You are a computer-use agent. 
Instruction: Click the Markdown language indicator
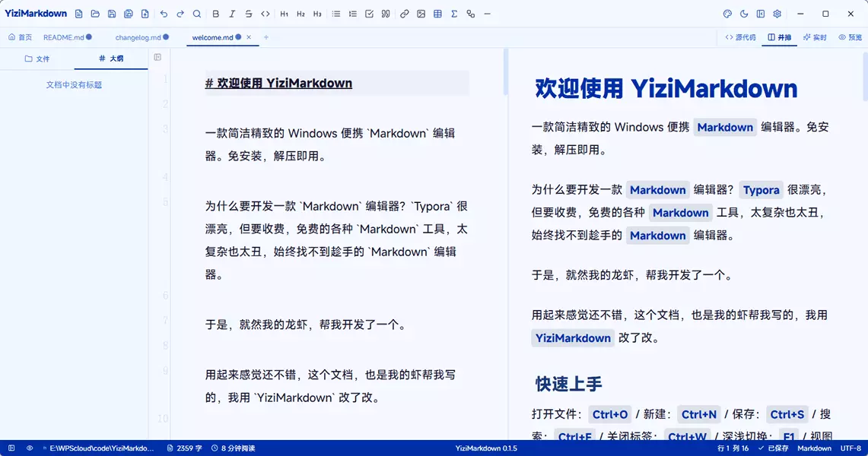pos(814,448)
